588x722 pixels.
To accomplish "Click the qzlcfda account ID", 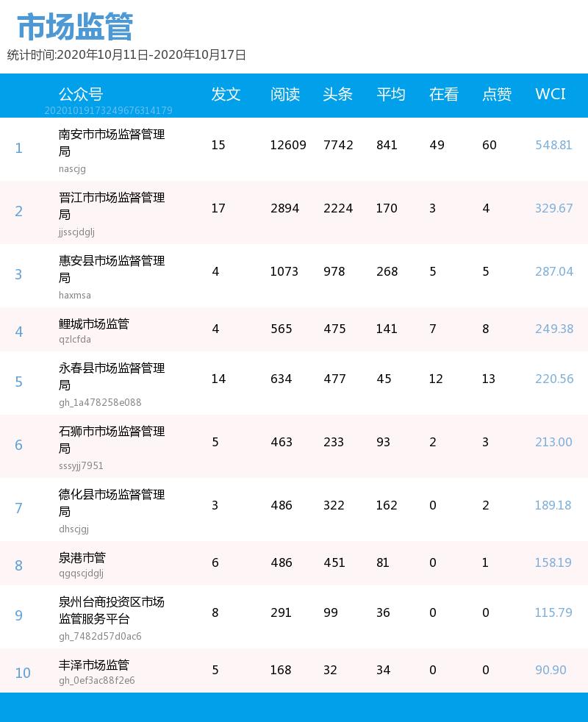I will coord(74,340).
